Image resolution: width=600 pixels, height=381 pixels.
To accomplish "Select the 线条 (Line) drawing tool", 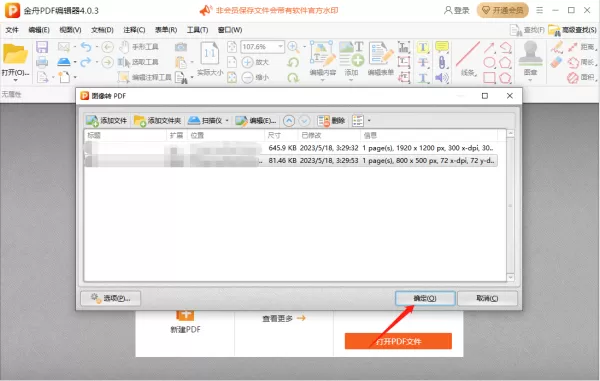I will (468, 58).
